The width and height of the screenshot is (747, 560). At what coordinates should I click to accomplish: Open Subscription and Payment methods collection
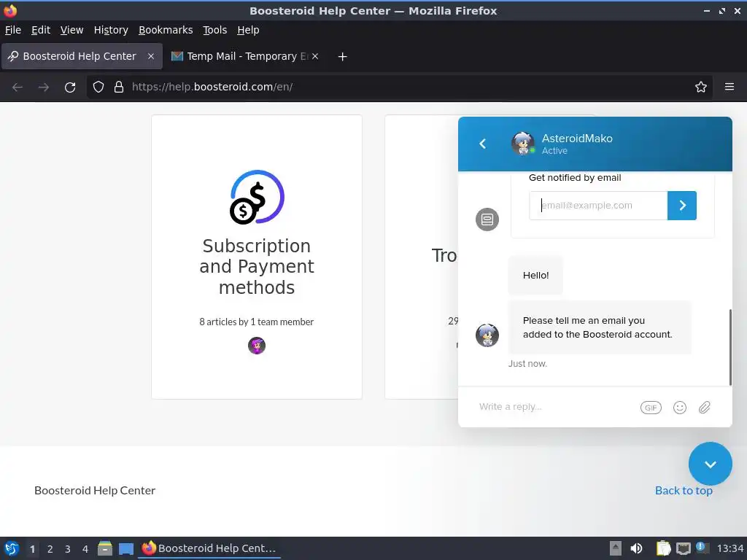tap(257, 257)
